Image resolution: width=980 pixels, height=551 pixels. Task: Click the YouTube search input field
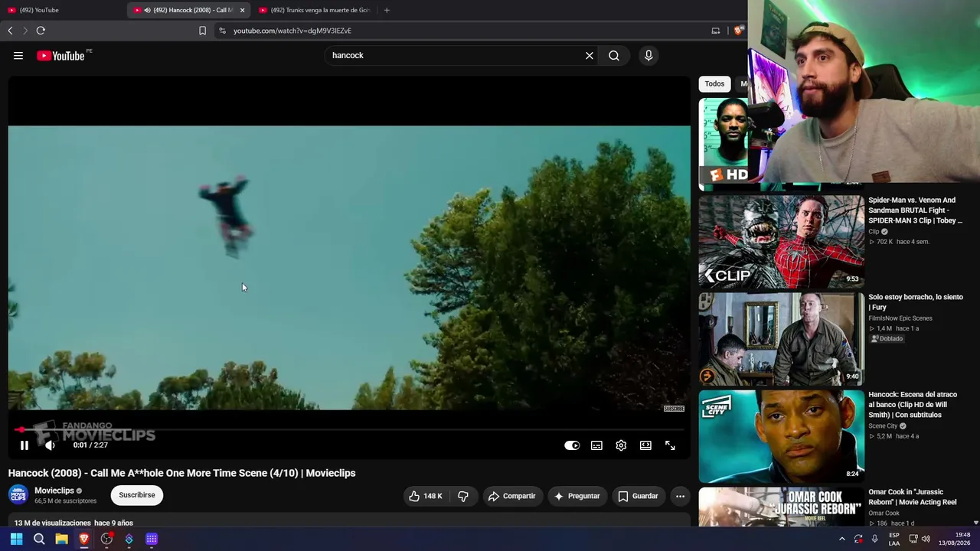tap(456, 55)
